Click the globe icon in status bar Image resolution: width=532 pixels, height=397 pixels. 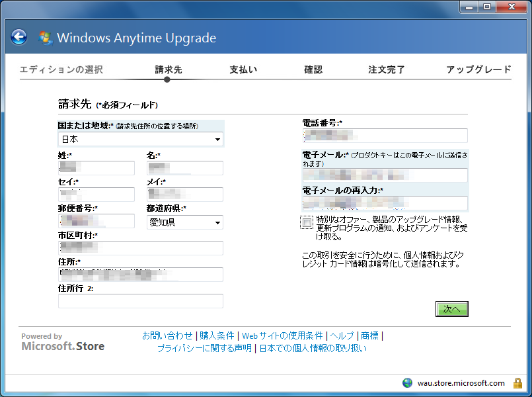click(x=407, y=383)
